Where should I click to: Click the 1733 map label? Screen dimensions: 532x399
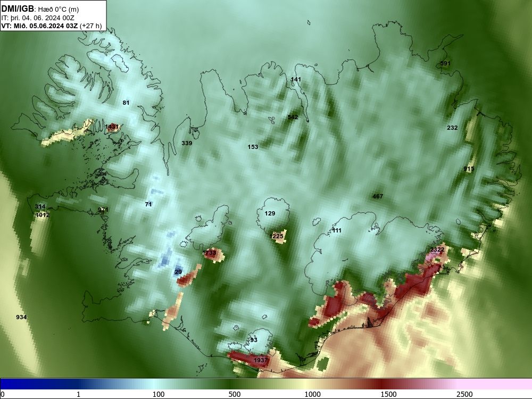209,253
